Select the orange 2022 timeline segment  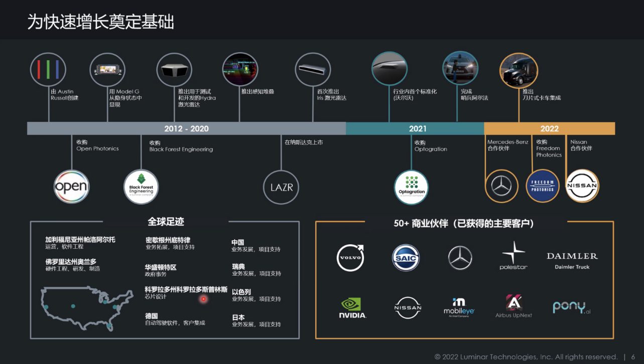[x=549, y=128]
